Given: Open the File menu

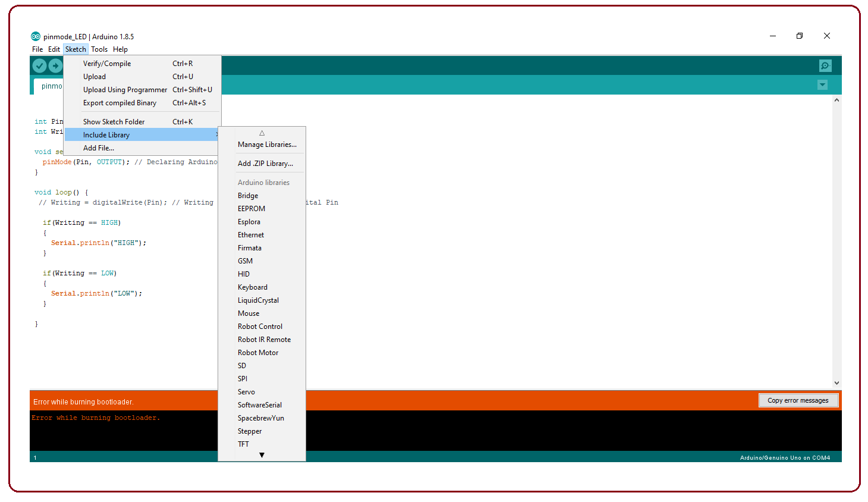Looking at the screenshot, I should tap(37, 49).
